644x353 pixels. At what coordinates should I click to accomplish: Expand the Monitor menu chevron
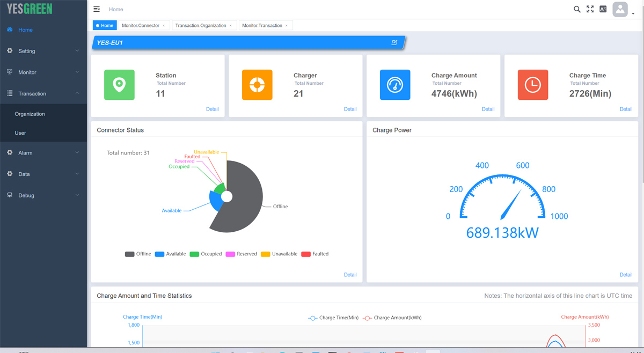click(77, 72)
